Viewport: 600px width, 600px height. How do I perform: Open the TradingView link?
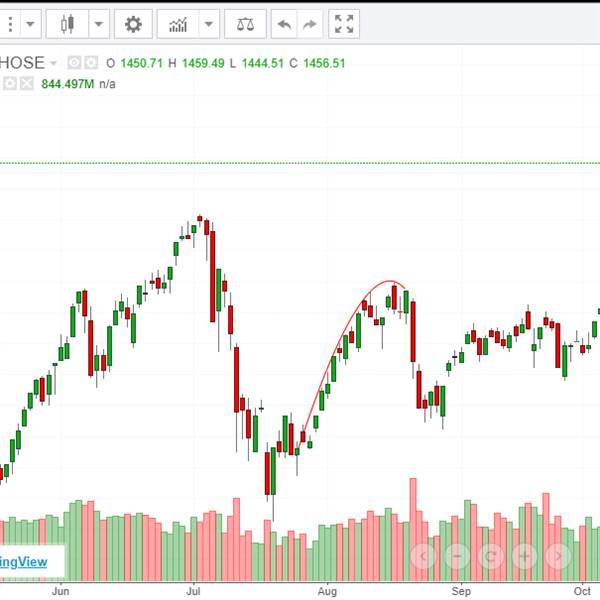[23, 561]
